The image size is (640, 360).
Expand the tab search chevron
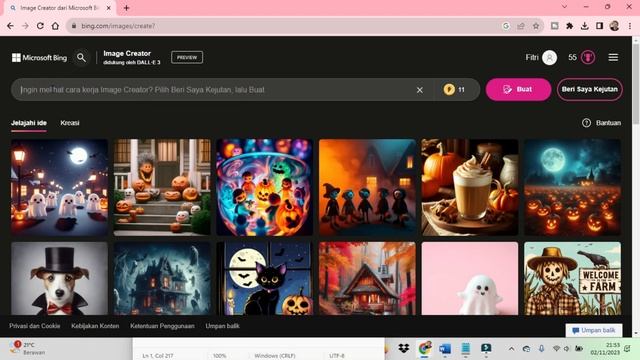[x=564, y=7]
